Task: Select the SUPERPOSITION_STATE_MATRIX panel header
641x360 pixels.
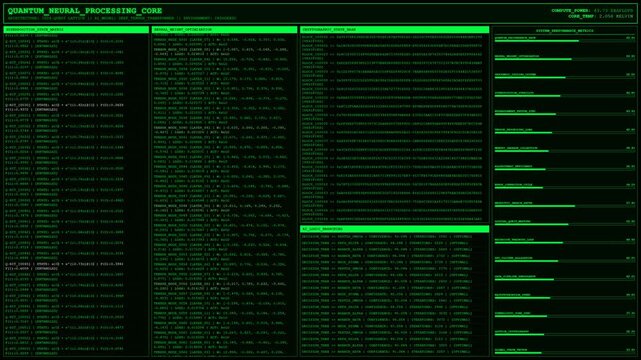Action: point(76,30)
